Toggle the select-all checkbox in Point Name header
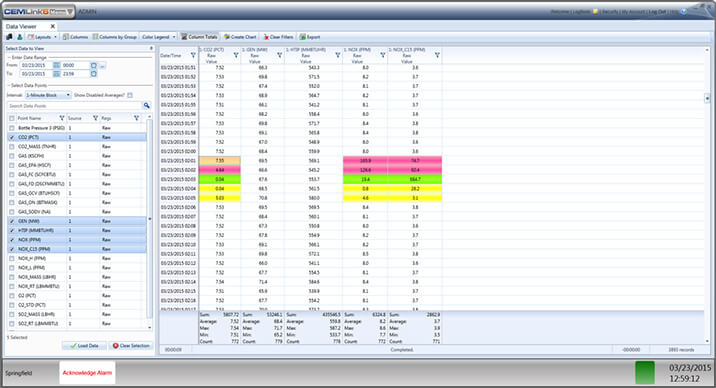This screenshot has height=388, width=716. tap(11, 118)
